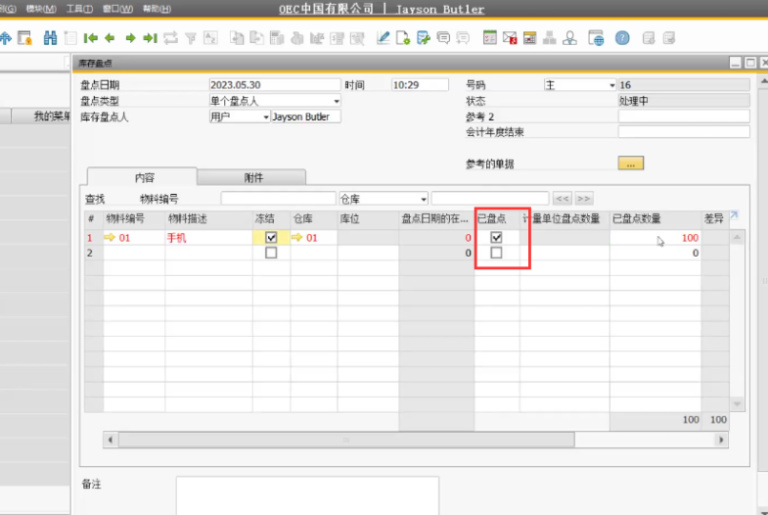Click the window with globe icon
Screen dimensions: 768x515
[x=596, y=38]
